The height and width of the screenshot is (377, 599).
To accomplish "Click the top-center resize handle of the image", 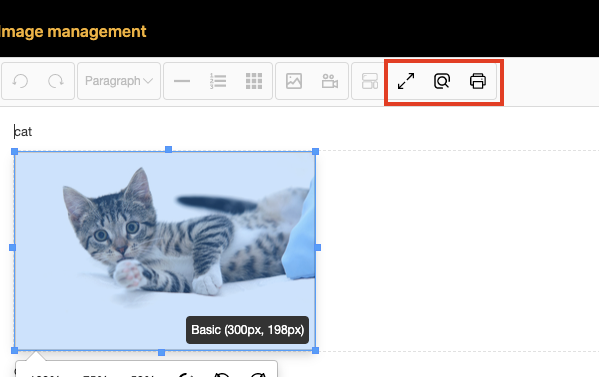I will [x=168, y=149].
